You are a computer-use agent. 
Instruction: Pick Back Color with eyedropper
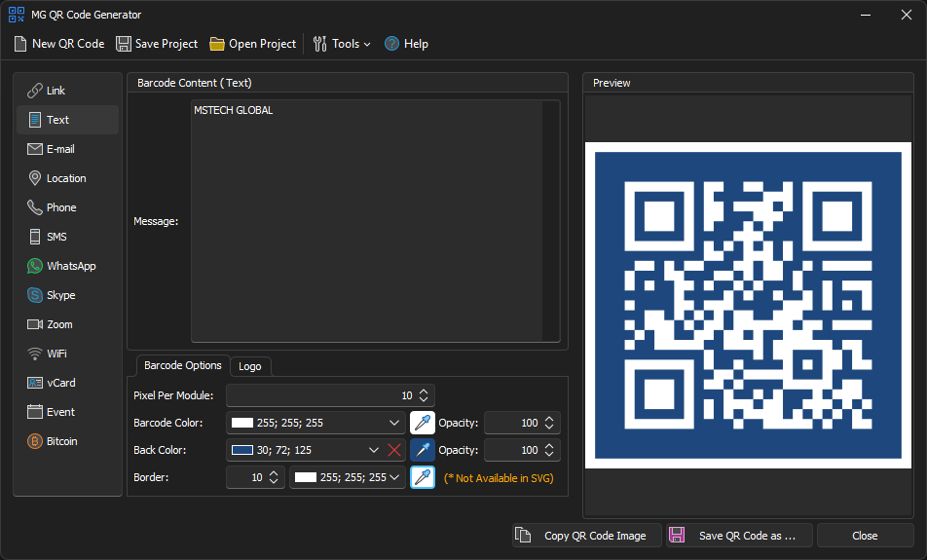pyautogui.click(x=423, y=450)
